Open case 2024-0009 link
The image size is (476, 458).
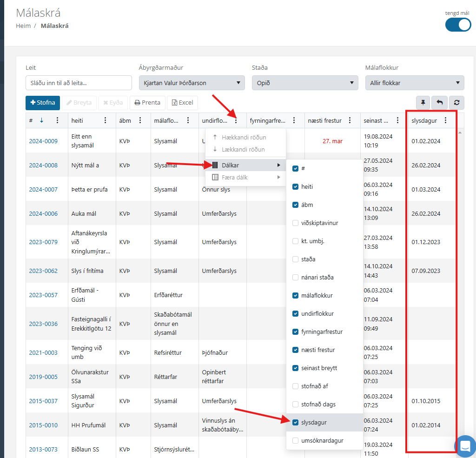point(43,141)
